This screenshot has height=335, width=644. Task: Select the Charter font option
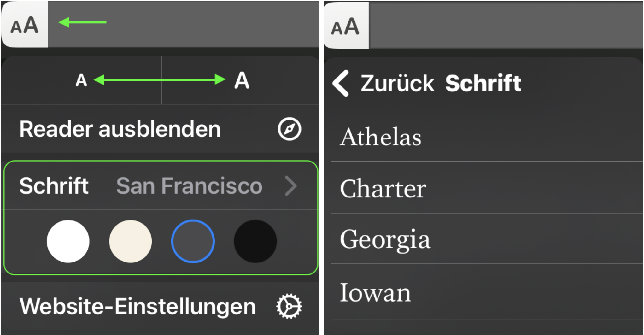[383, 188]
